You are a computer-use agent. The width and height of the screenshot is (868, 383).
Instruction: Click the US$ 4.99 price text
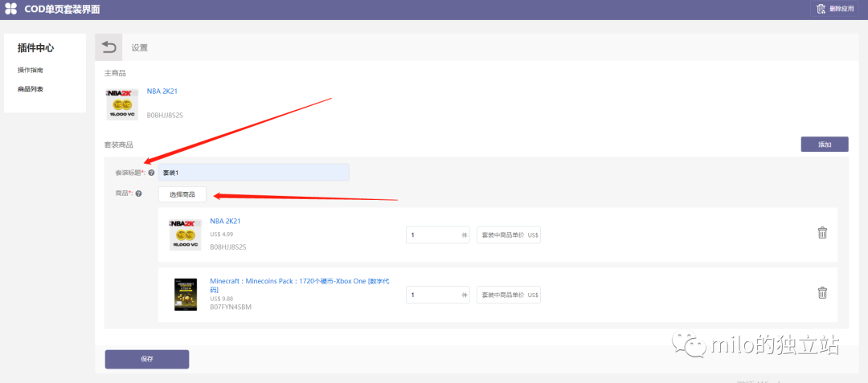coord(222,234)
